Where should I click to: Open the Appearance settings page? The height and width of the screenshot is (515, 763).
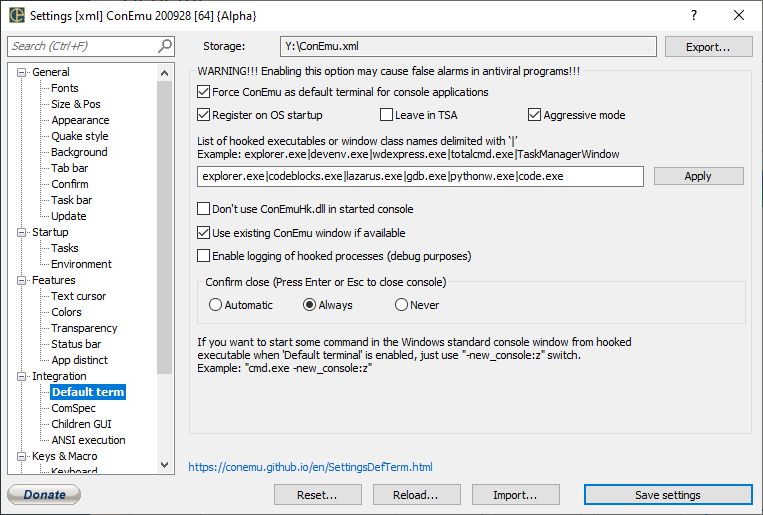pos(80,120)
